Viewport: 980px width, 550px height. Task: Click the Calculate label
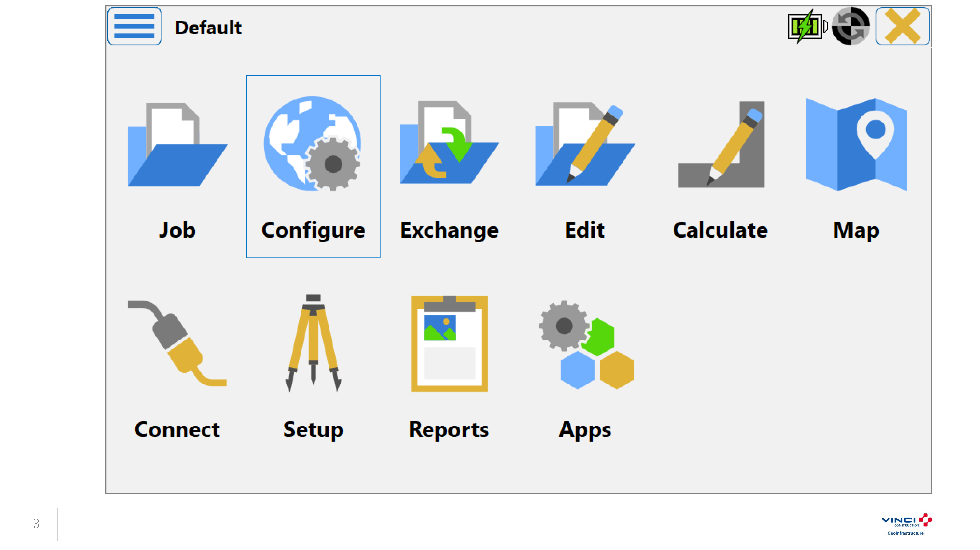pyautogui.click(x=720, y=230)
